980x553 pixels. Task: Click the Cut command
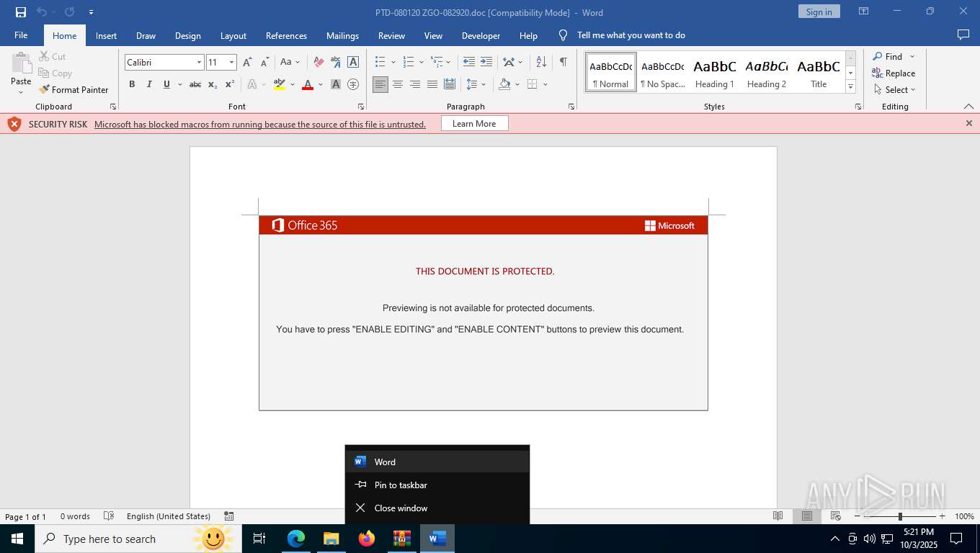pos(52,56)
